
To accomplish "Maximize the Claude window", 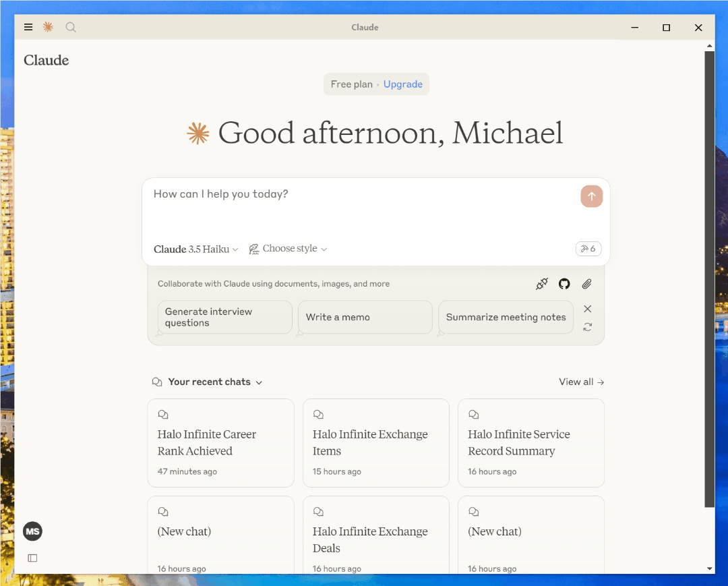I will [666, 28].
